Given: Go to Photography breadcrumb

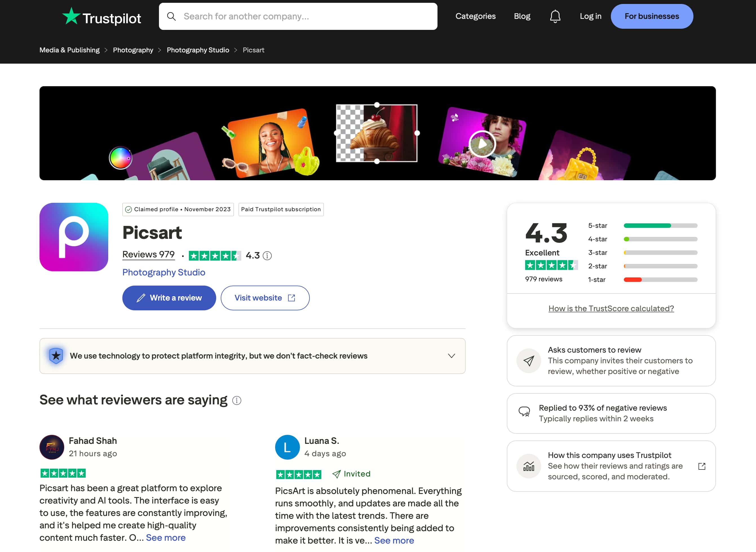Looking at the screenshot, I should 133,50.
